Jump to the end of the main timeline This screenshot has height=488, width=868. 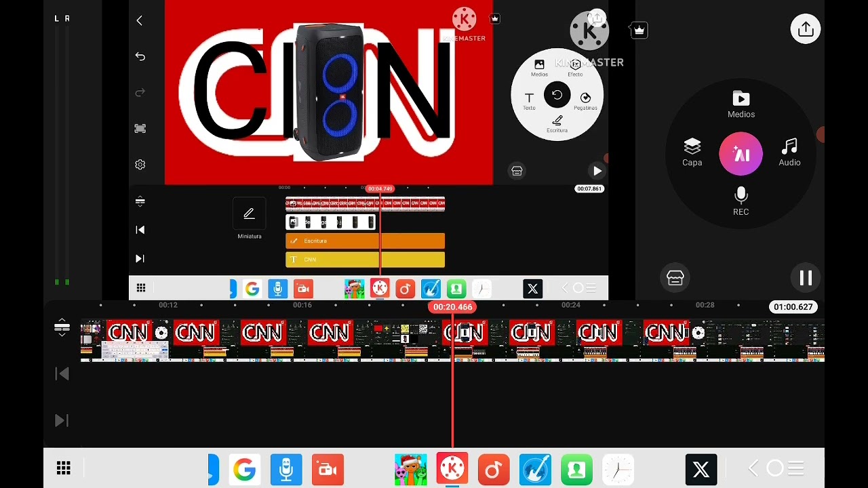[62, 421]
